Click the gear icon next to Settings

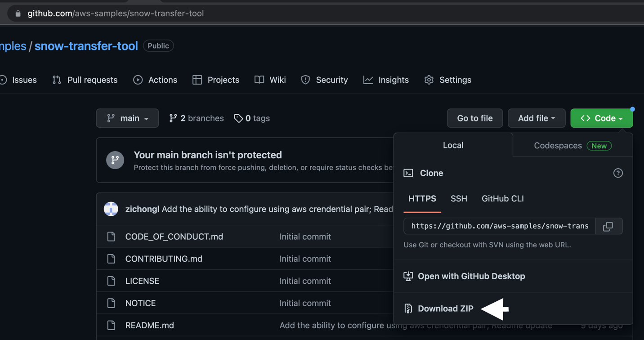[429, 80]
